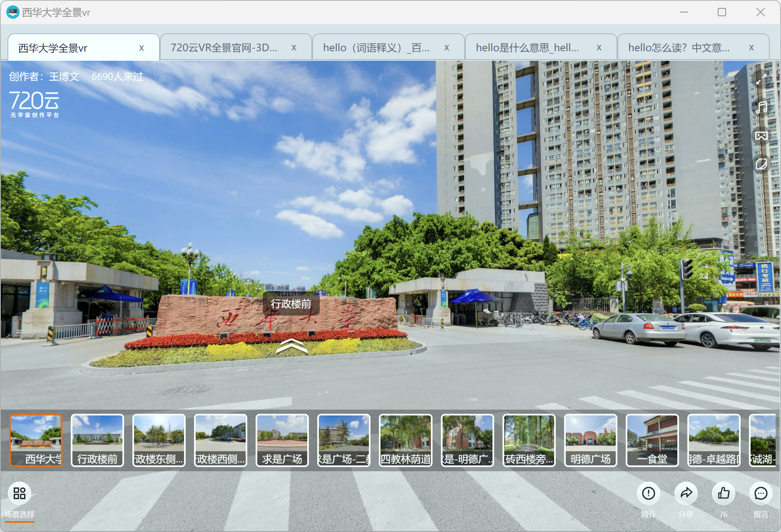Toggle the gyroscope view icon

(x=761, y=164)
